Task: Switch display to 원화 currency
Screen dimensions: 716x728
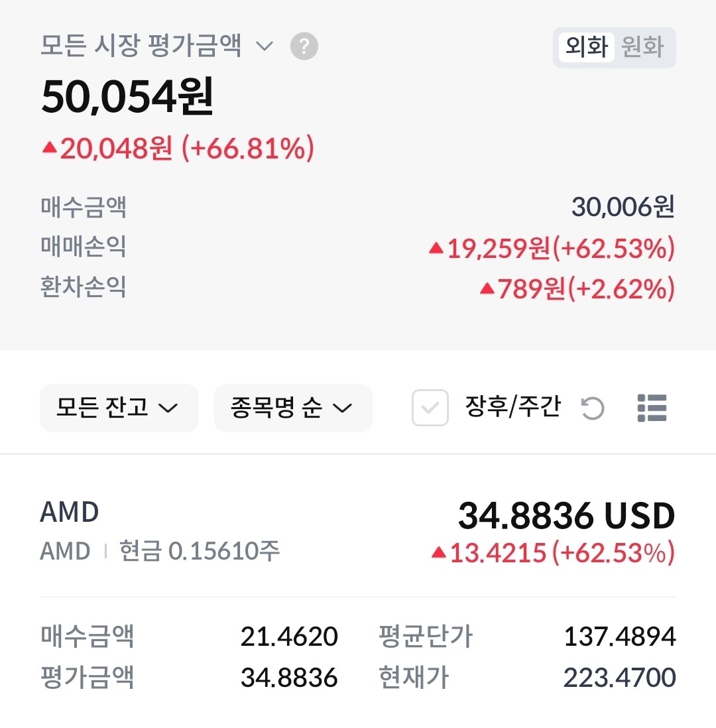Action: coord(642,48)
